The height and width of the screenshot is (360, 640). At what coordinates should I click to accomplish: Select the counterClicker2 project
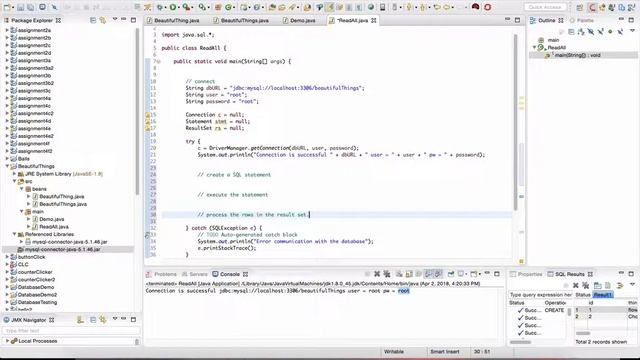click(36, 280)
